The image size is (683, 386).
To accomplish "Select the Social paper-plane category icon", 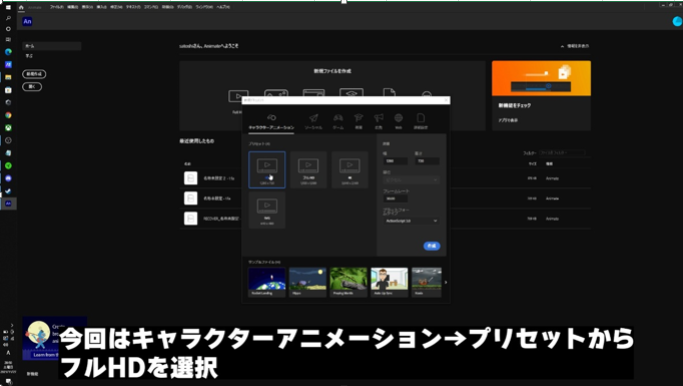I will (x=314, y=118).
